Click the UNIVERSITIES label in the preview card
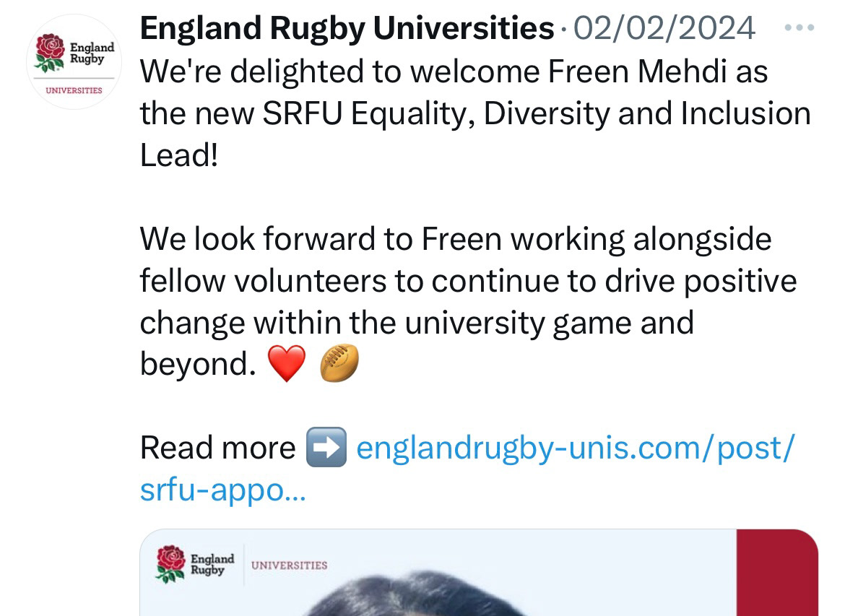The image size is (845, 616). (289, 565)
